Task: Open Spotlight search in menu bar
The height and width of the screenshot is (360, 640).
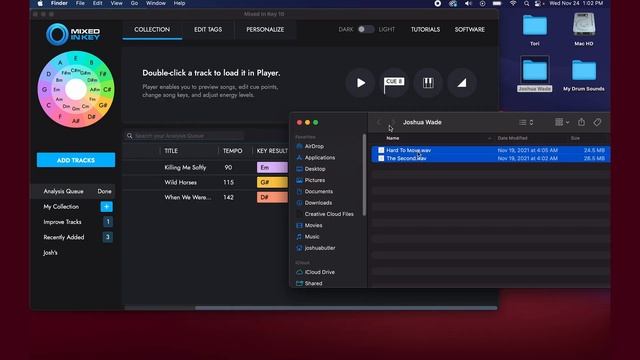Action: click(x=527, y=3)
